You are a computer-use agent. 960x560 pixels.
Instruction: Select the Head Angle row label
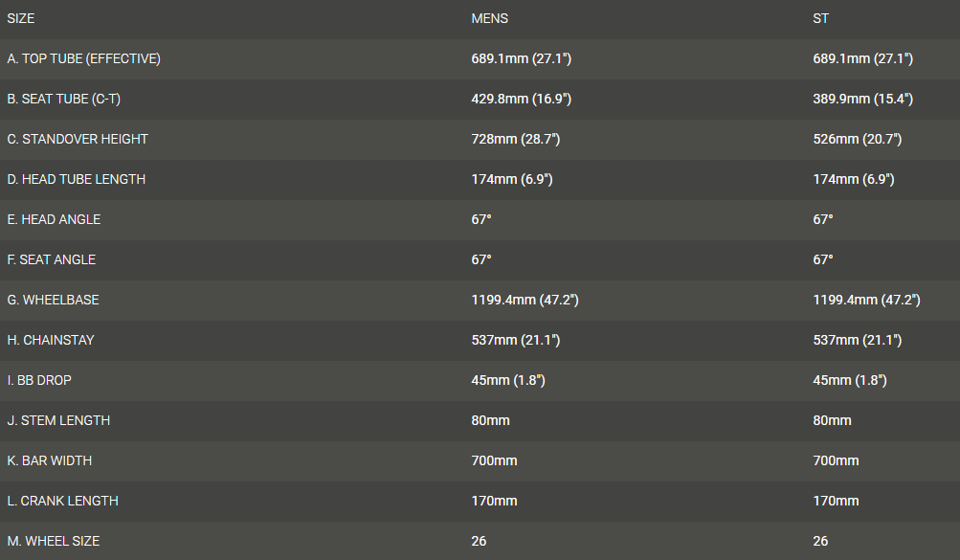click(54, 219)
